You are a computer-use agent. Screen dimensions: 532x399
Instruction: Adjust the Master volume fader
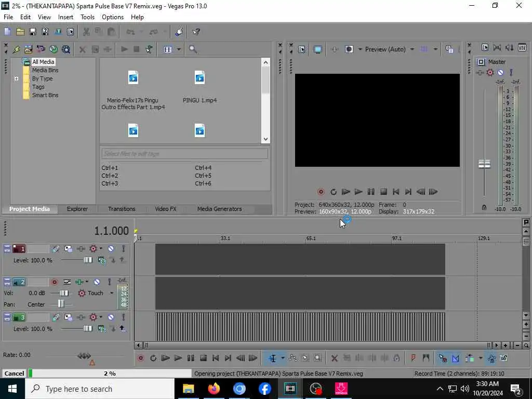tap(484, 164)
